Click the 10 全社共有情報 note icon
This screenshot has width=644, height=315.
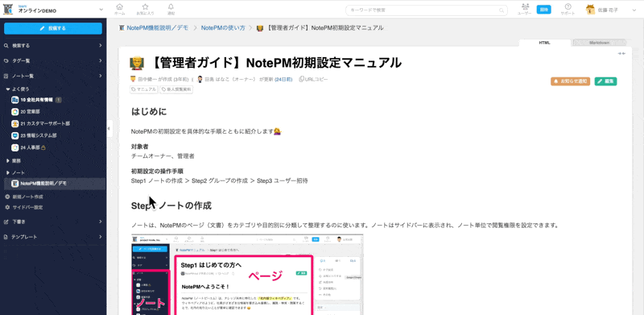click(14, 100)
